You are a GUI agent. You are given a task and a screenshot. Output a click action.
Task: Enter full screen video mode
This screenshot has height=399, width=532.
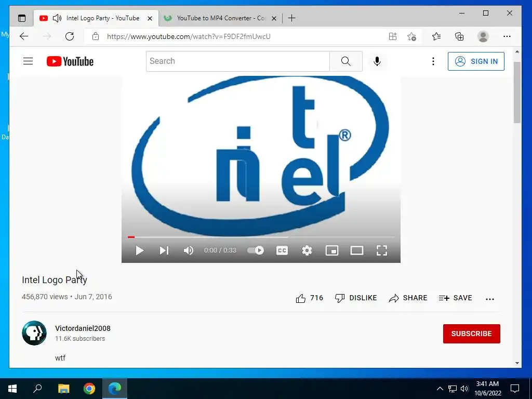(x=382, y=250)
